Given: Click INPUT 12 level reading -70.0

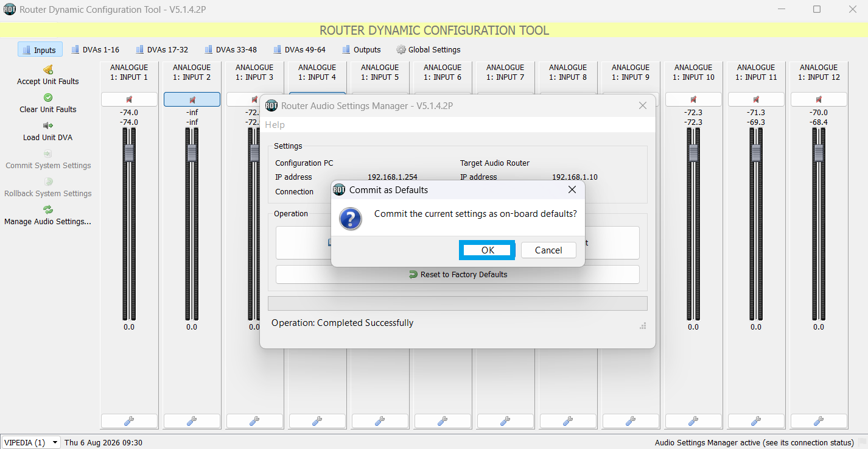Looking at the screenshot, I should 819,113.
